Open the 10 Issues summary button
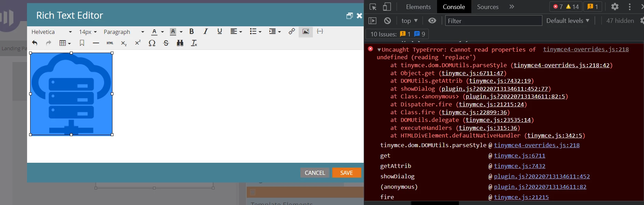 coord(397,34)
